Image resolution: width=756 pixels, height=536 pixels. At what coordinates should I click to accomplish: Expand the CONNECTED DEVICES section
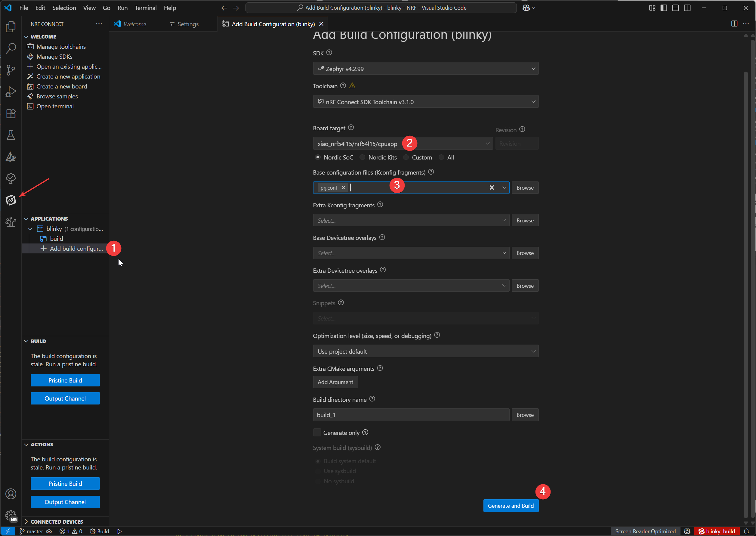26,522
